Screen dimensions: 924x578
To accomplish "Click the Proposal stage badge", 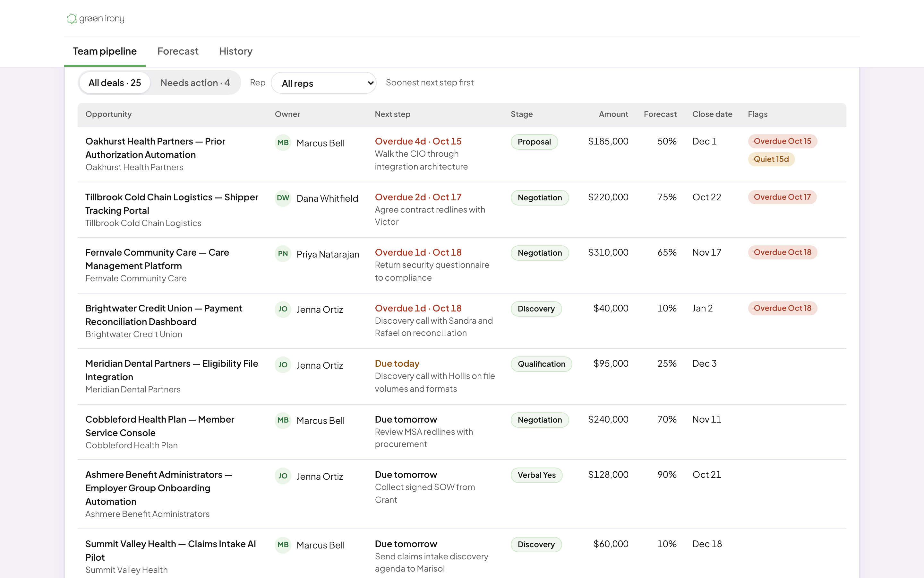I will [x=534, y=142].
